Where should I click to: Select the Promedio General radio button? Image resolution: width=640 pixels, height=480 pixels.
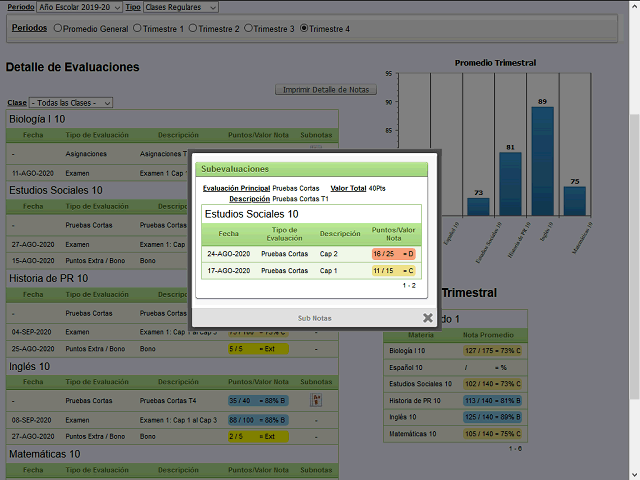coord(58,29)
